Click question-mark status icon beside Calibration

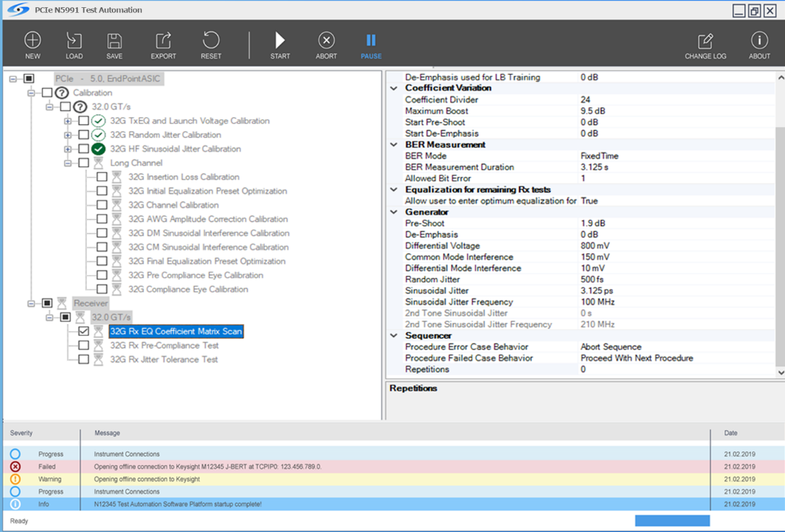[62, 93]
